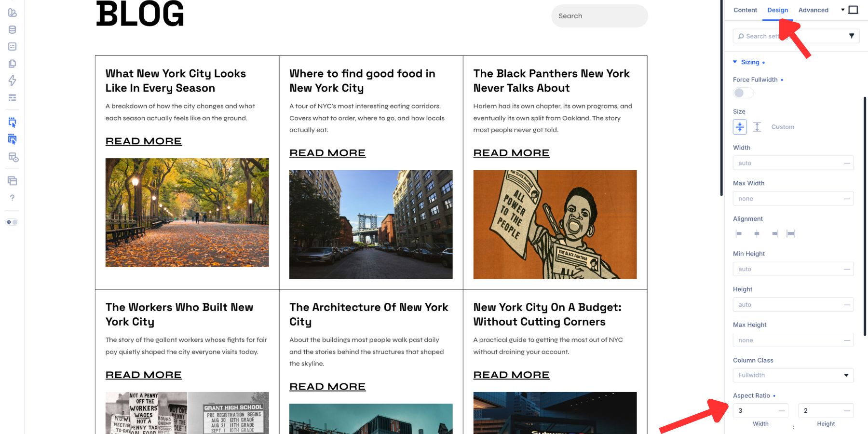Read more on the Budget post
This screenshot has width=868, height=434.
pos(511,375)
